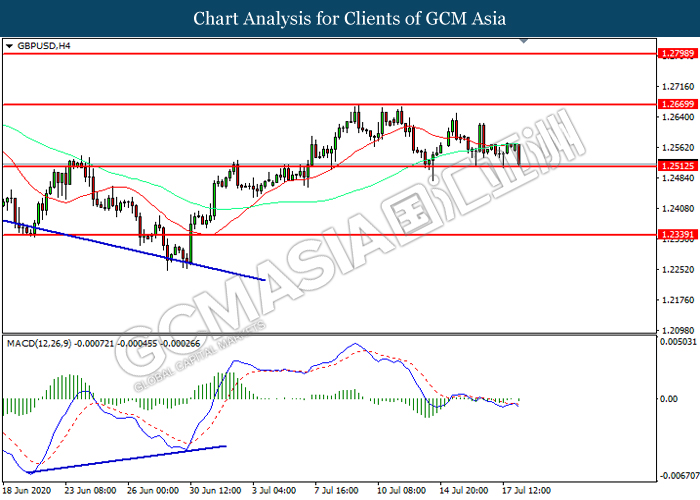
Task: Click the 1.24080 price axis value
Action: point(679,208)
